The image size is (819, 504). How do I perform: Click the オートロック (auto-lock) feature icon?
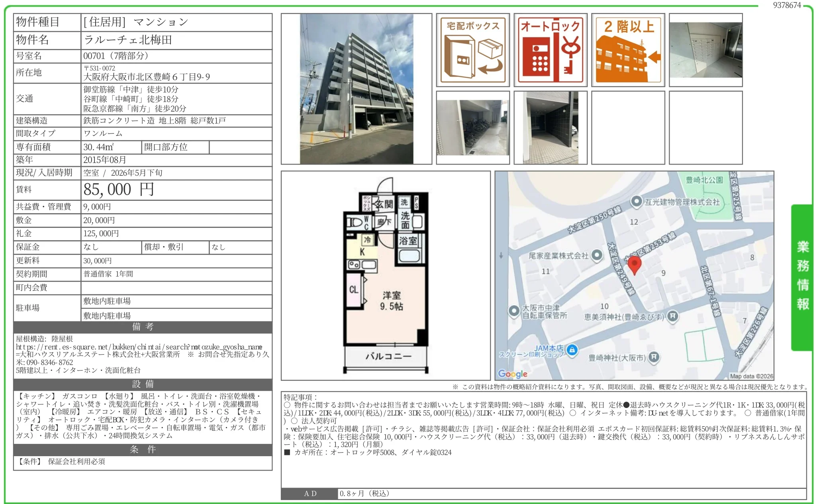[x=550, y=49]
